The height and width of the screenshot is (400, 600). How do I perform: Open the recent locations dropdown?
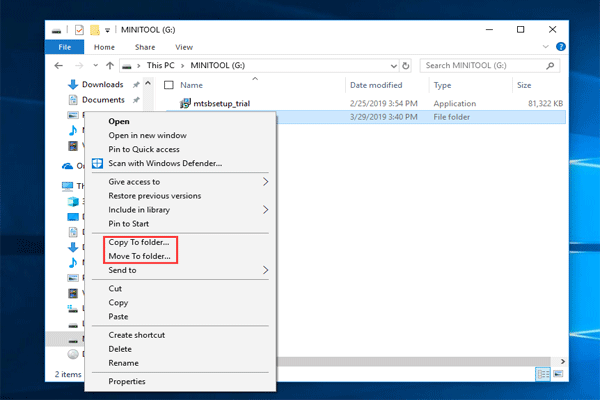[x=95, y=65]
